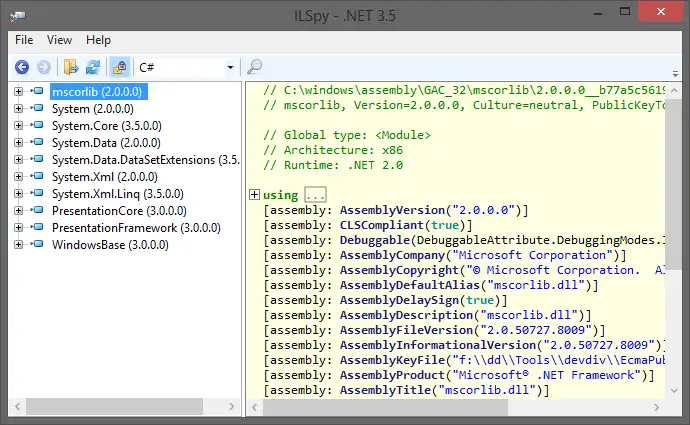Click the Reload assemblies refresh icon
The image size is (690, 425).
coord(92,67)
